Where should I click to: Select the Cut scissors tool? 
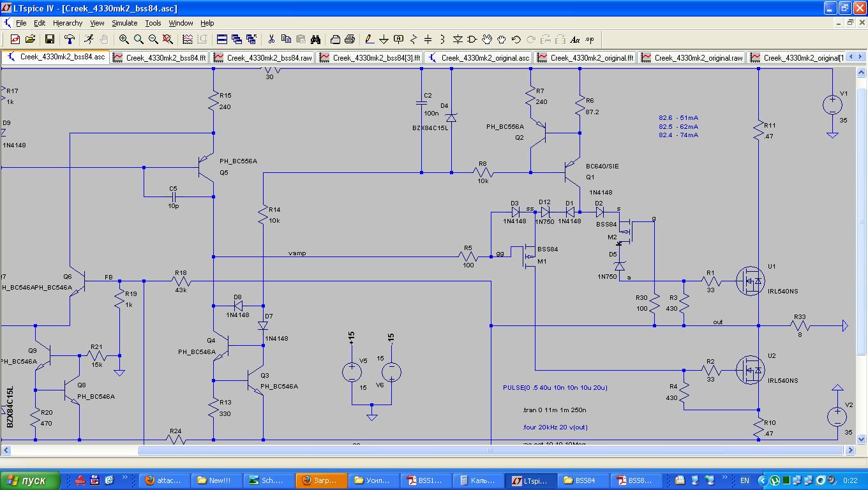coord(271,40)
